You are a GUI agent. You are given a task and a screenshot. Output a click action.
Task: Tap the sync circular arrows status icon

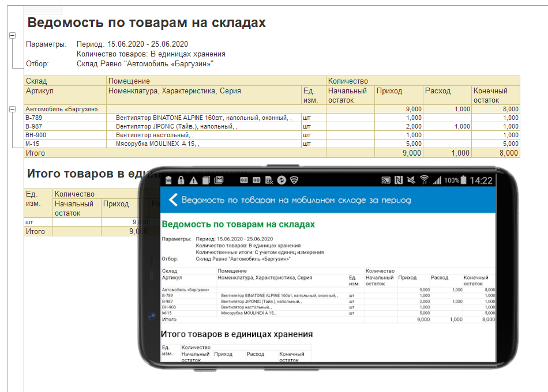pos(281,180)
